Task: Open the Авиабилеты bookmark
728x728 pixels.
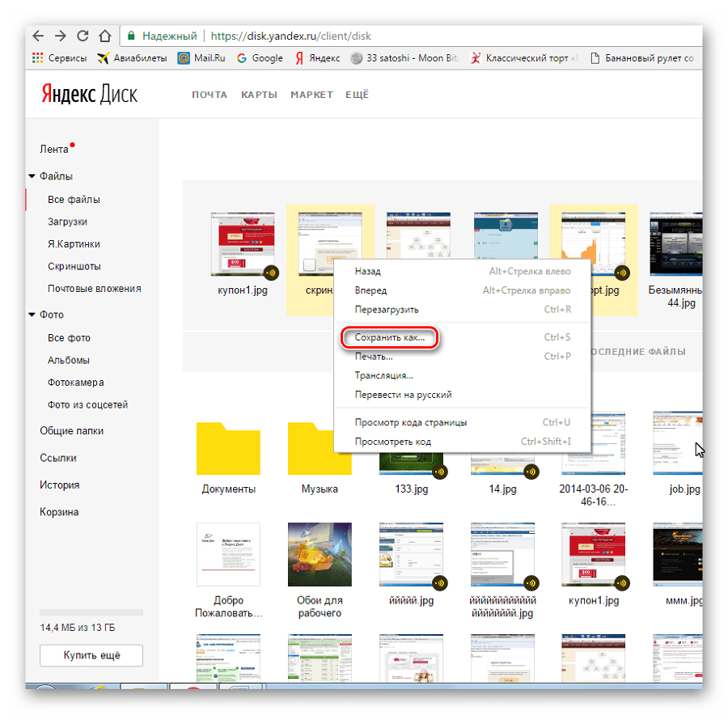Action: (131, 58)
